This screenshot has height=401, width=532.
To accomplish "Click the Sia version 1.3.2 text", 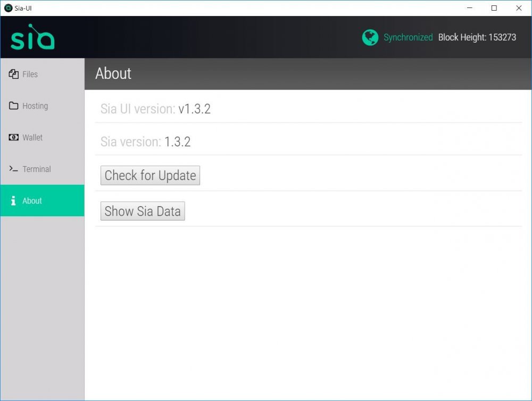I will point(146,142).
